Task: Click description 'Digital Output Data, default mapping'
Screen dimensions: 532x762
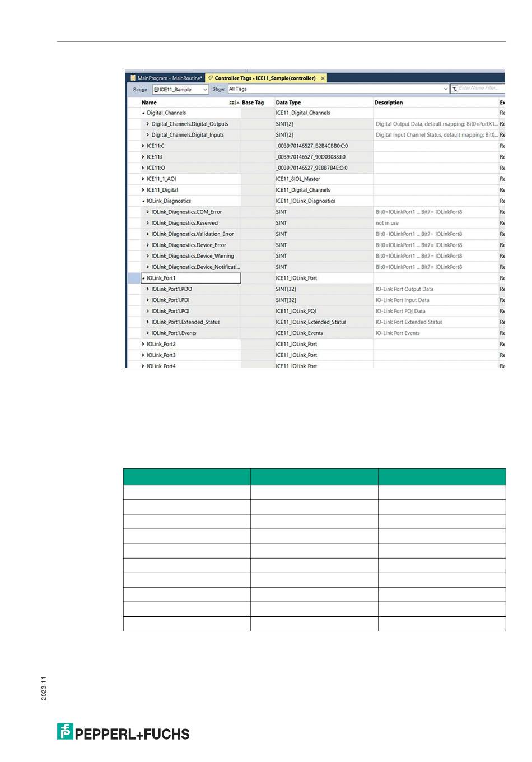Action: tap(437, 124)
